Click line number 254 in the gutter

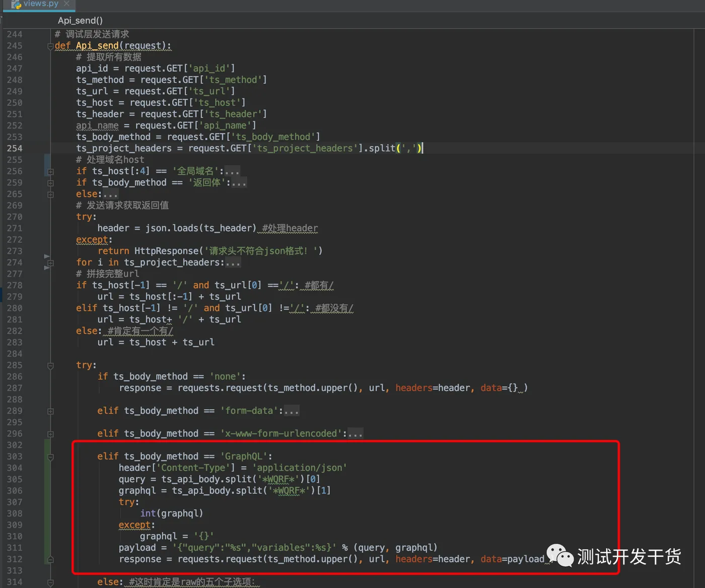click(15, 148)
